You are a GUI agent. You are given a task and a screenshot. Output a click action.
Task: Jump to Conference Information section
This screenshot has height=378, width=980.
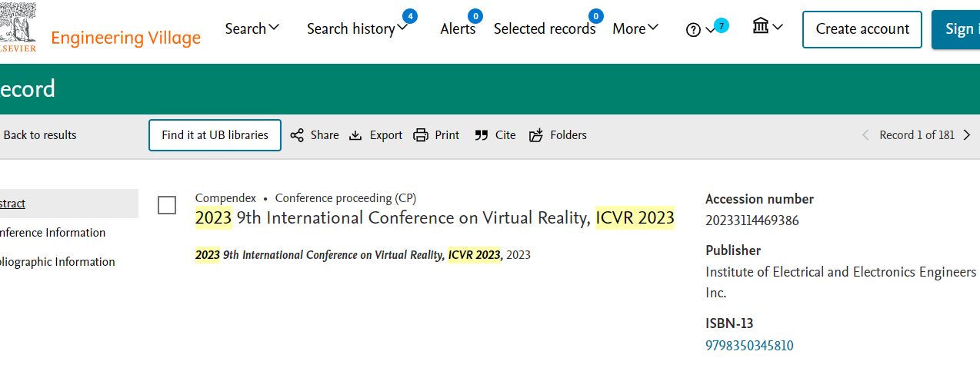point(53,233)
